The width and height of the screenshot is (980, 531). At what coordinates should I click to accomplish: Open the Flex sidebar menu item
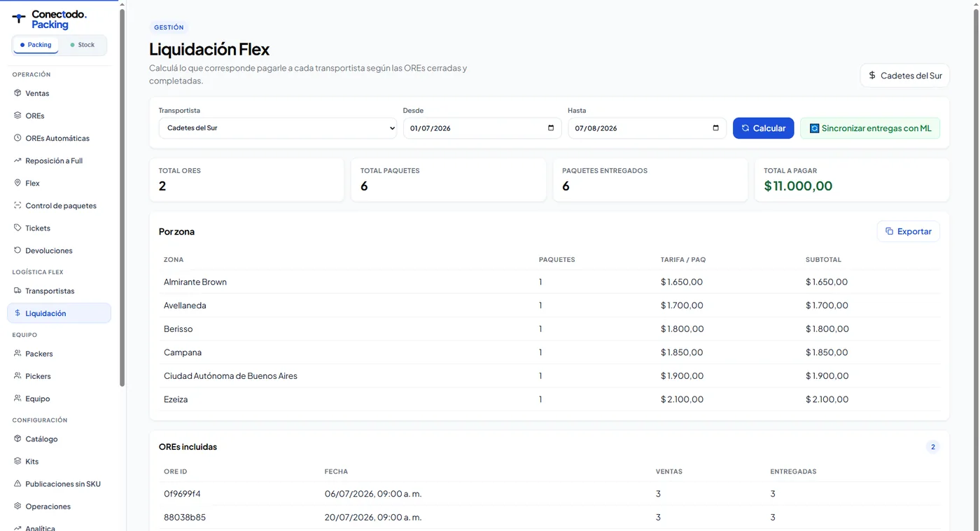click(59, 183)
